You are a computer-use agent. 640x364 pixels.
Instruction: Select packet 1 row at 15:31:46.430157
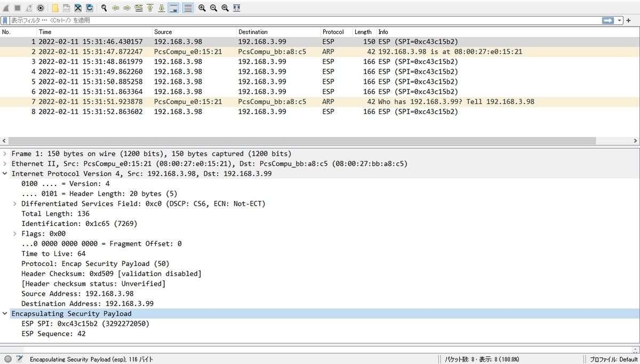319,42
